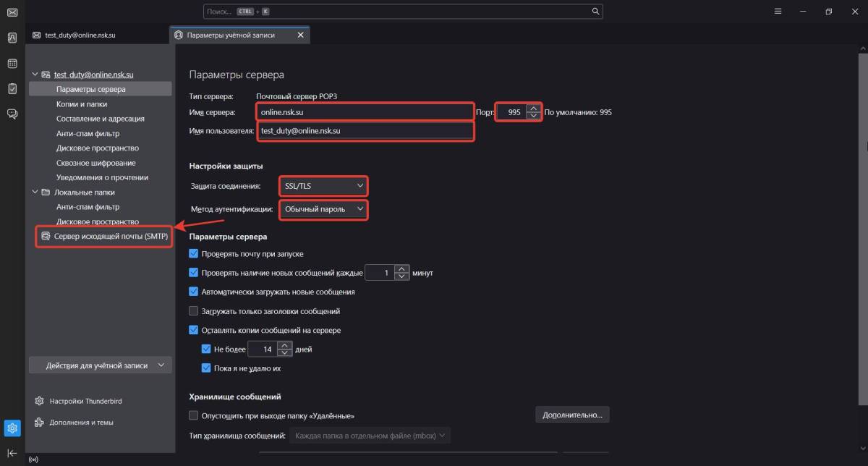Open the Address Book icon

12,38
